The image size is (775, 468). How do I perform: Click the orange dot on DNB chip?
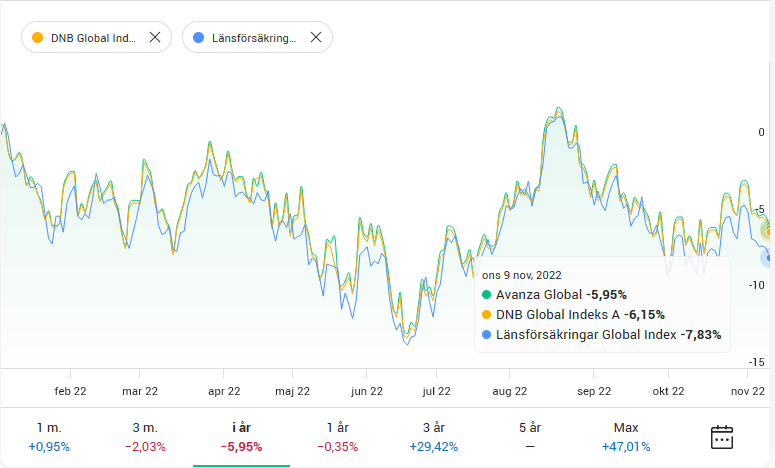tap(38, 37)
